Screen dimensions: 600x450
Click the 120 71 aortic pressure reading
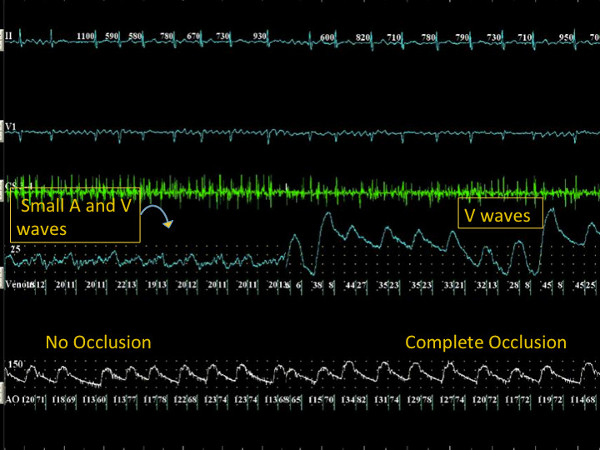tap(34, 399)
